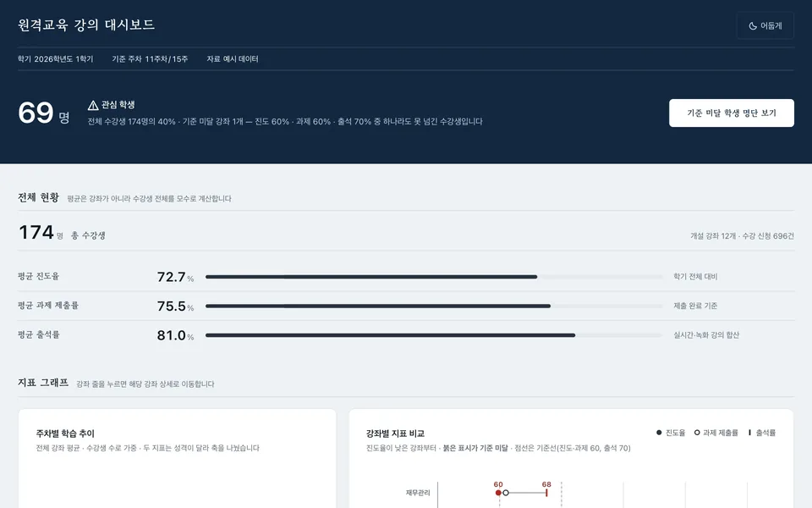Click the warning triangle icon beside 관심 학생
The width and height of the screenshot is (812, 508).
[x=93, y=105]
